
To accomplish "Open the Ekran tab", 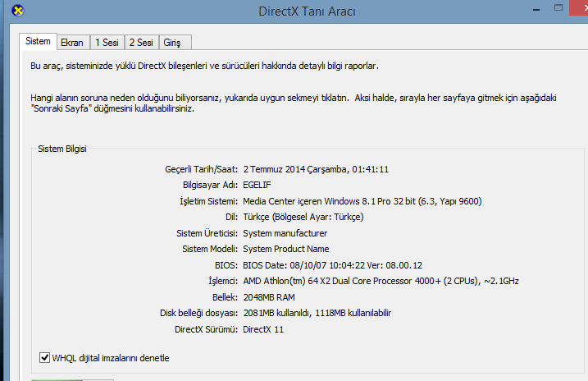I will (72, 43).
